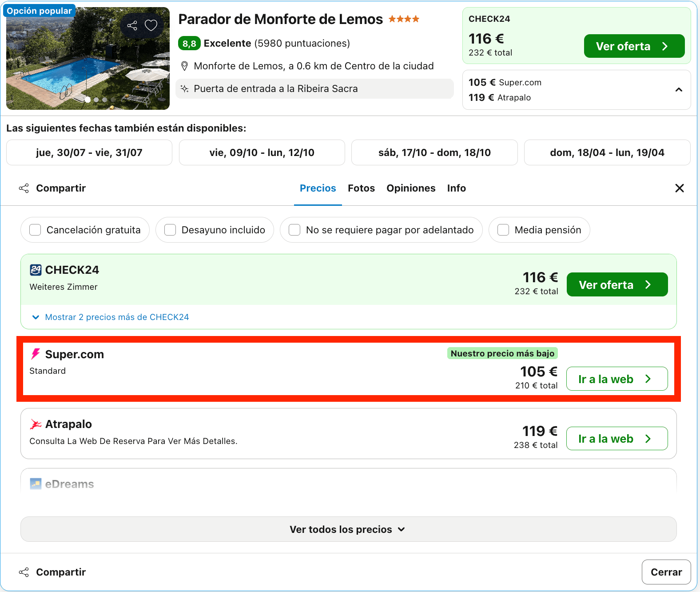This screenshot has width=700, height=592.
Task: Click the 119 € Atrapalo summary line
Action: 500,97
